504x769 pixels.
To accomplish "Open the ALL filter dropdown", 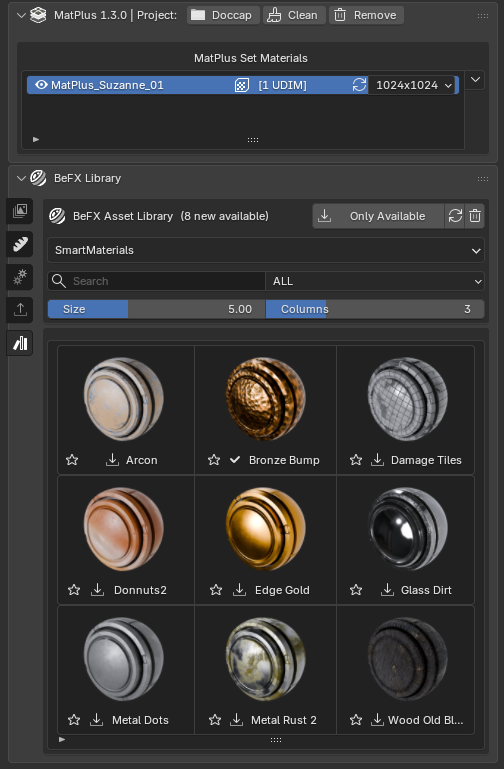I will pos(375,281).
